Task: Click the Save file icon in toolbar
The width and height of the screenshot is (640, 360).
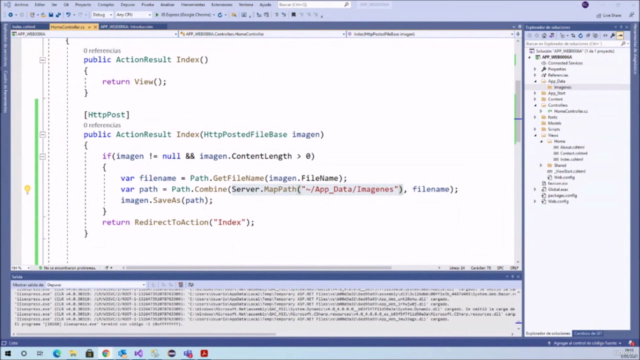Action: pos(51,15)
